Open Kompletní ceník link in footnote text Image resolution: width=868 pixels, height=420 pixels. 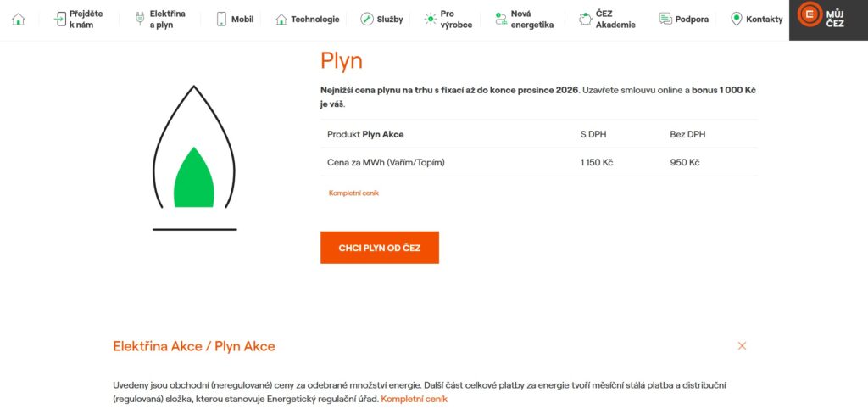[x=414, y=399]
